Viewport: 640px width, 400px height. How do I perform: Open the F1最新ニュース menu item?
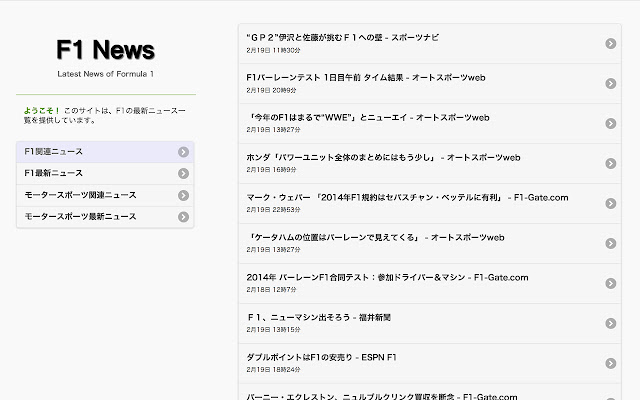tap(105, 173)
